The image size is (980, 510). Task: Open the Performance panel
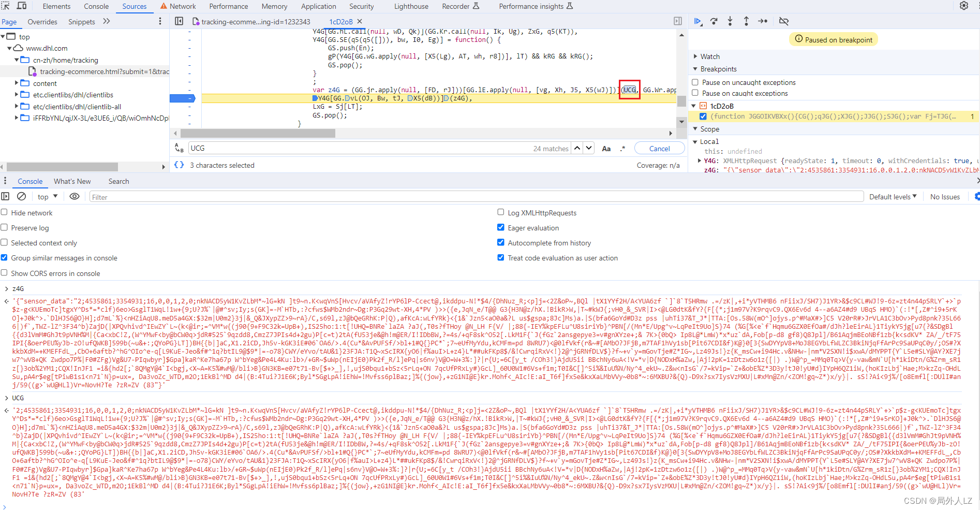pyautogui.click(x=229, y=6)
